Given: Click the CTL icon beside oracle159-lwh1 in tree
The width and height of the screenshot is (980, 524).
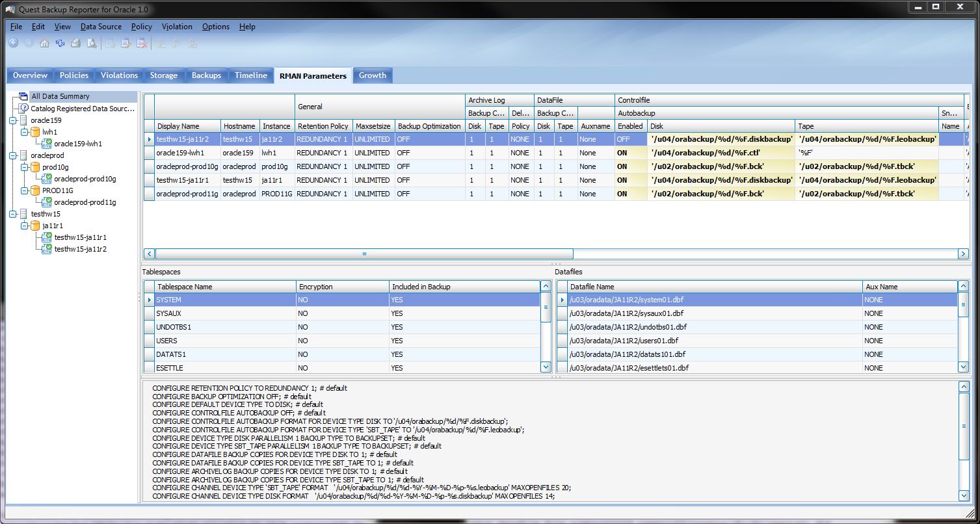Looking at the screenshot, I should (47, 144).
